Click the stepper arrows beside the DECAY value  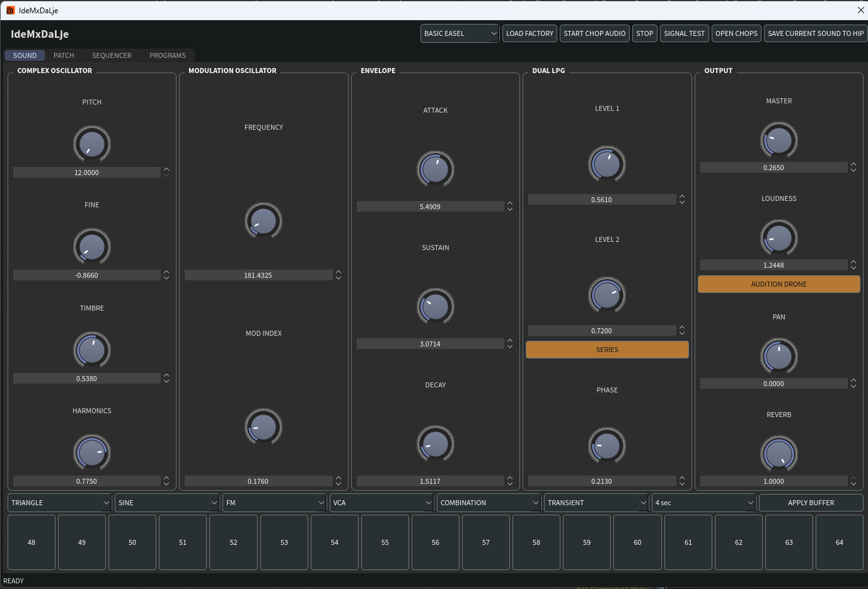510,481
